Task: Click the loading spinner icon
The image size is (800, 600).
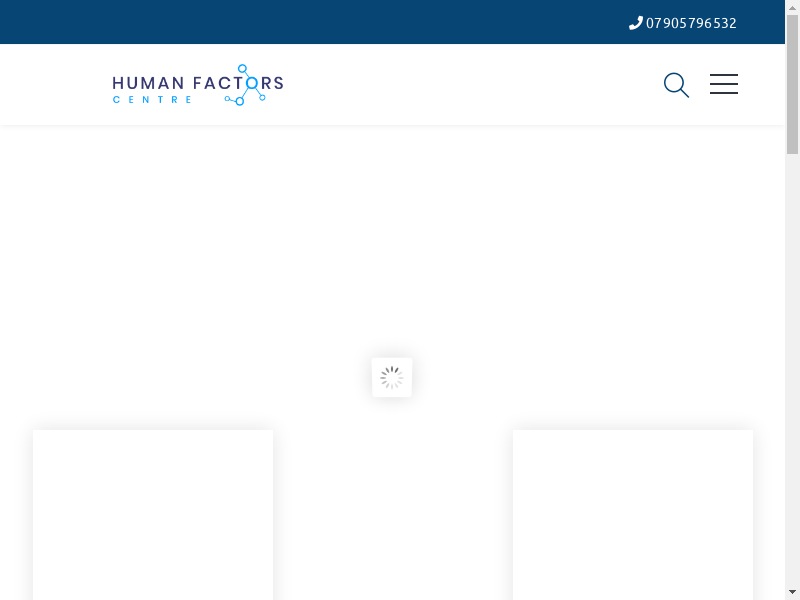Action: [392, 378]
